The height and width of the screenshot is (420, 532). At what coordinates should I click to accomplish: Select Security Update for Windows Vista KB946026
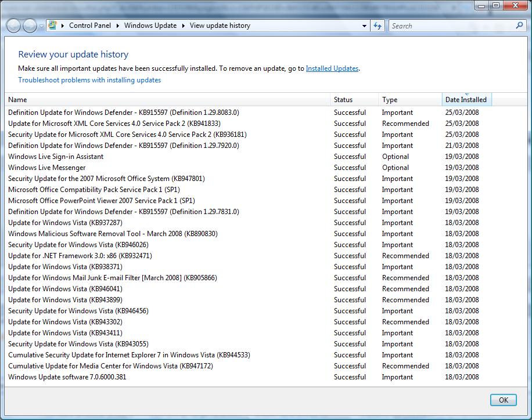click(x=78, y=245)
